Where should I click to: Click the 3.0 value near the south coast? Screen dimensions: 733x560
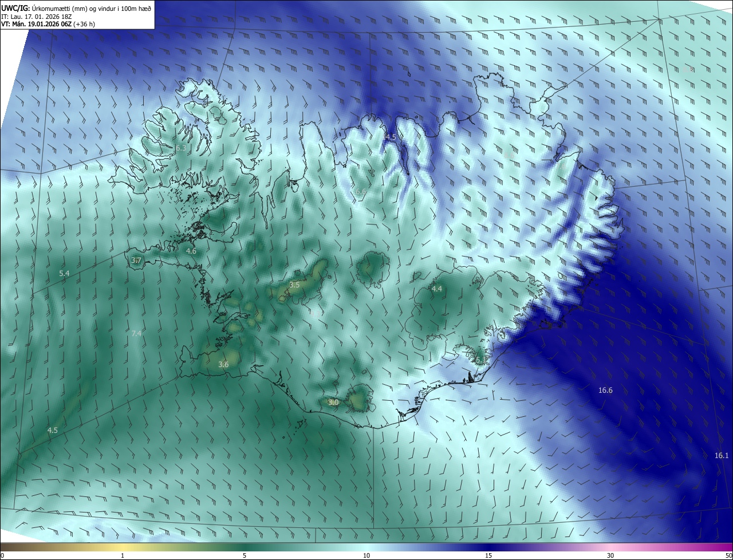pyautogui.click(x=333, y=403)
